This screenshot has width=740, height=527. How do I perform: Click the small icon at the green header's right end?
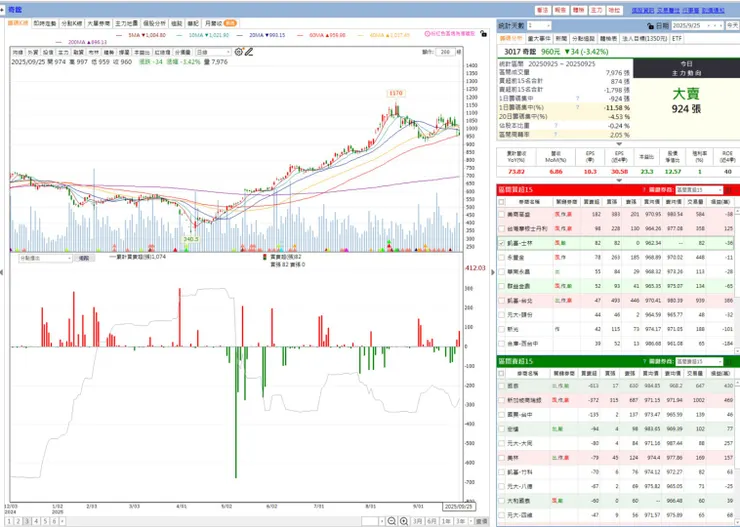728,361
